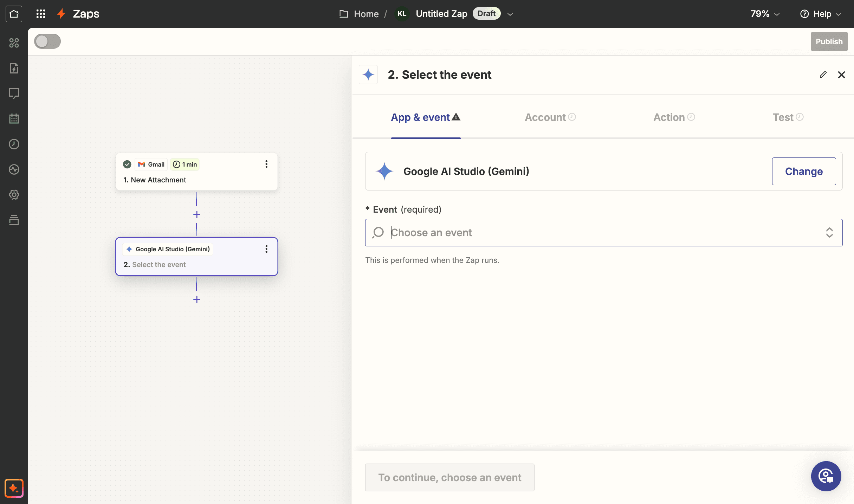Click the Choose an event search field
This screenshot has width=854, height=504.
[x=604, y=233]
